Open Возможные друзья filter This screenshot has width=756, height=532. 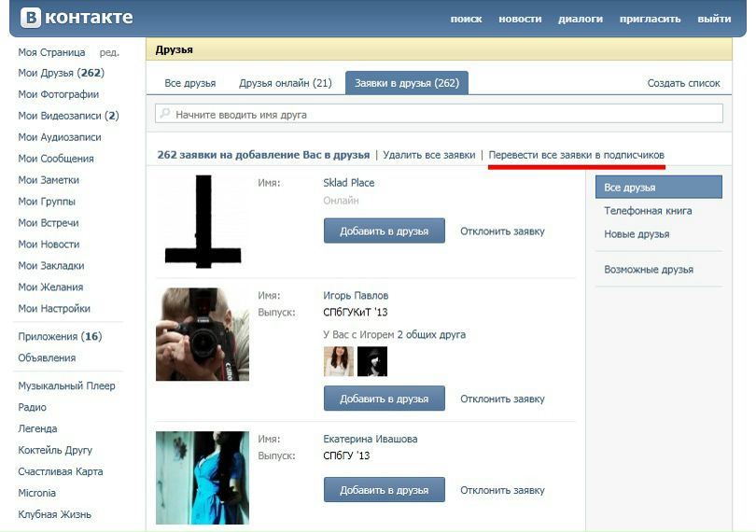649,269
